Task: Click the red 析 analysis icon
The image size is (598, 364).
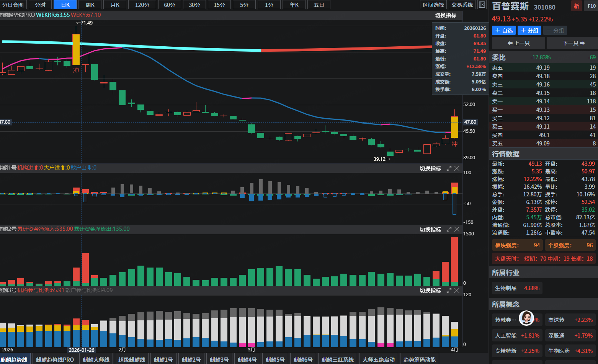Action: (576, 6)
